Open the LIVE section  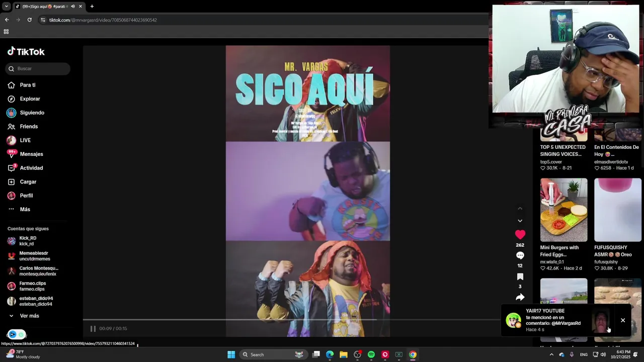(25, 140)
